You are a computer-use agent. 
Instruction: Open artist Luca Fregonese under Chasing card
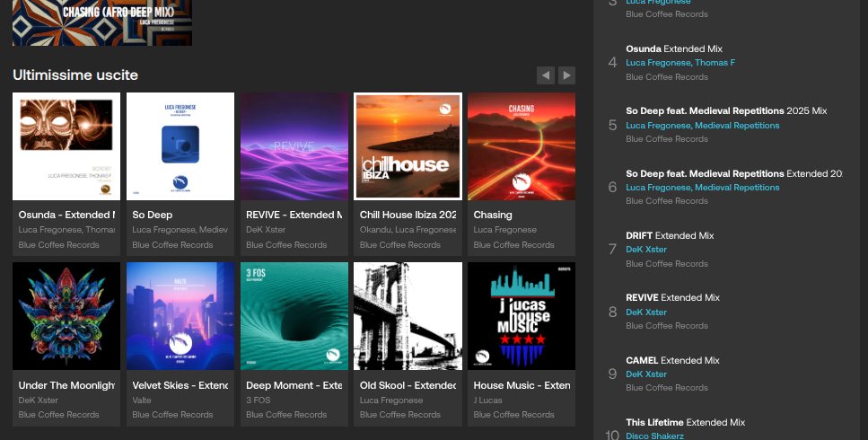504,230
